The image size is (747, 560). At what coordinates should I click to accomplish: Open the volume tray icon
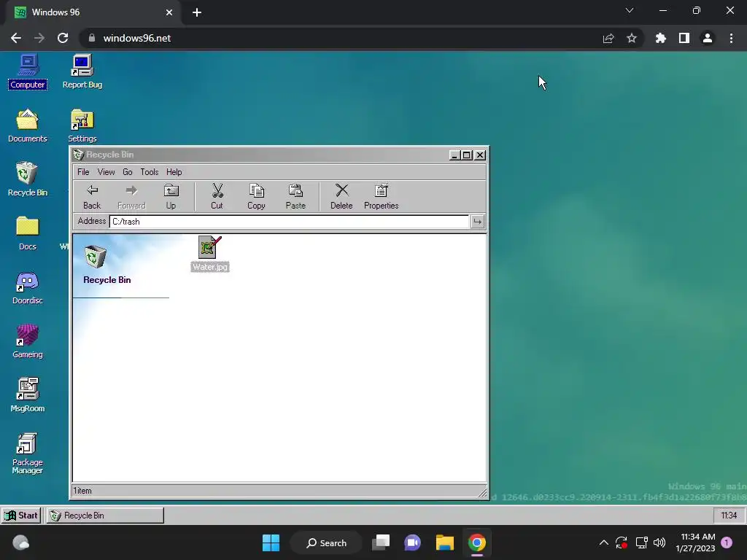coord(659,542)
